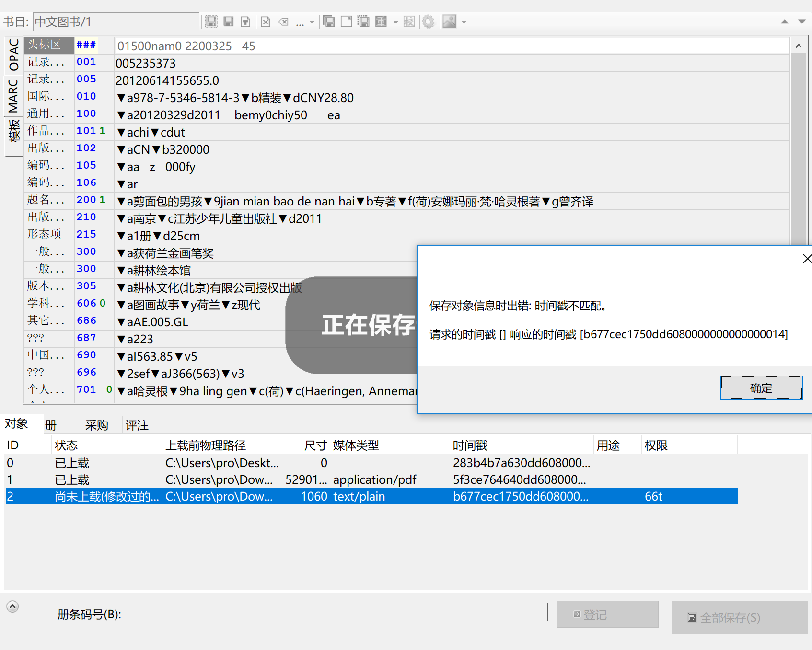Click the scrollbar up arrow of MARC fields
812x650 pixels.
click(x=798, y=46)
